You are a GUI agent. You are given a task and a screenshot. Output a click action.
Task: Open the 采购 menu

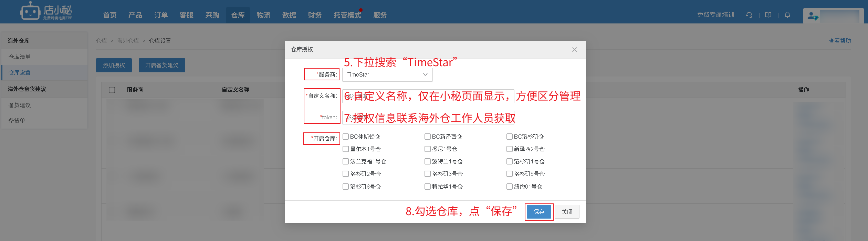pos(212,15)
